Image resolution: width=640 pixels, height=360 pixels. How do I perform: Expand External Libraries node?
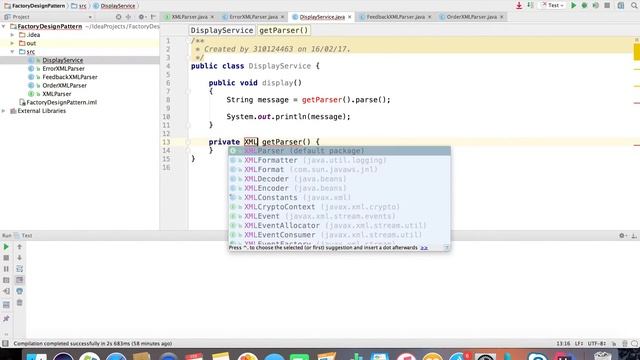pos(4,111)
